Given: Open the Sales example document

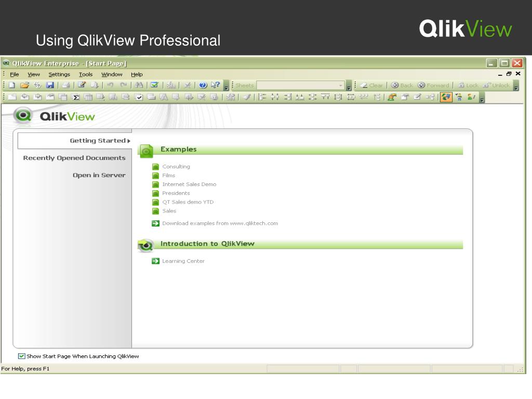Looking at the screenshot, I should [x=169, y=211].
